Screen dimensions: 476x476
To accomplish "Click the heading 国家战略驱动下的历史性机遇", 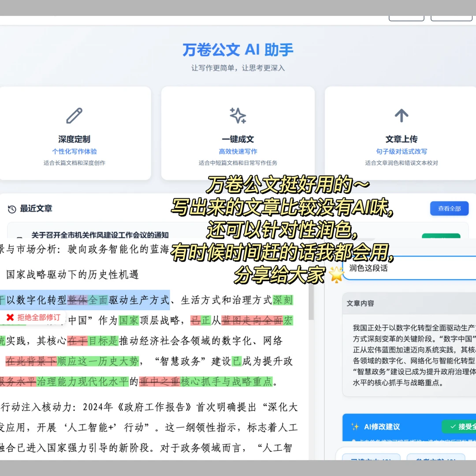I will (x=72, y=275).
